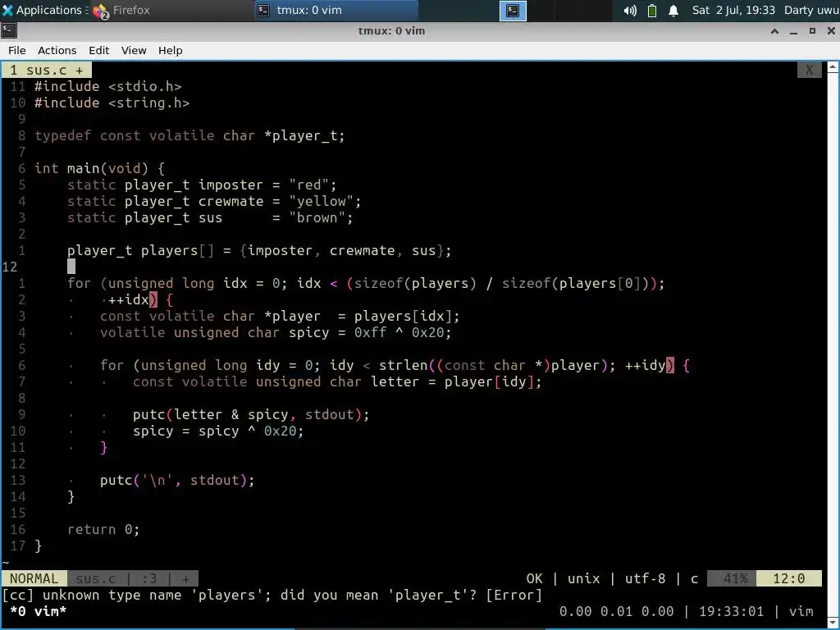Click the terminal window menu icon in the title bar
Screen dimensions: 840x630
(9, 30)
